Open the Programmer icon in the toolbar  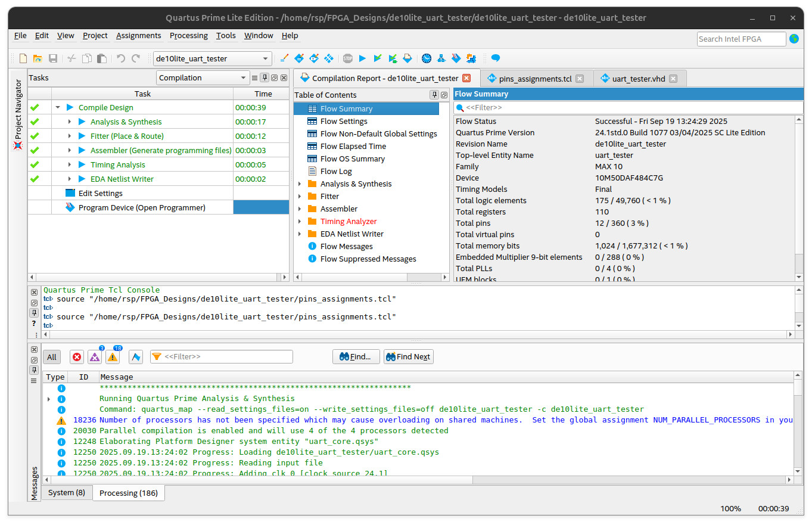(456, 58)
